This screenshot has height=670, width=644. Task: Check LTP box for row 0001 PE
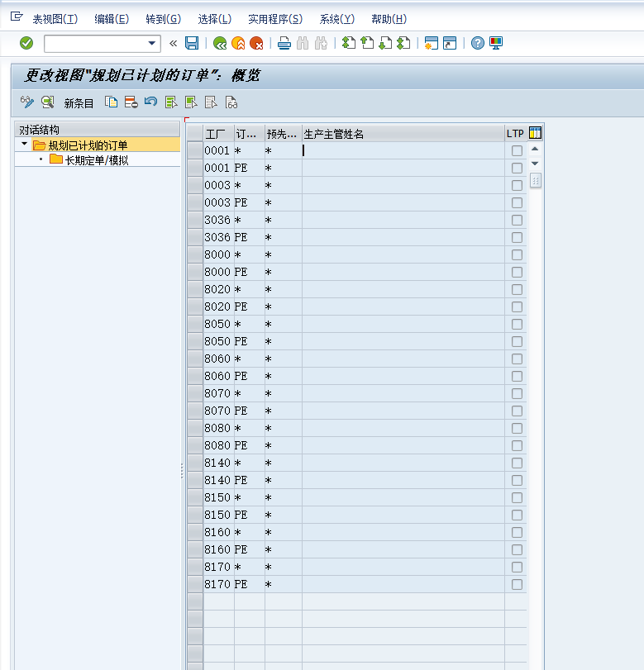[517, 168]
